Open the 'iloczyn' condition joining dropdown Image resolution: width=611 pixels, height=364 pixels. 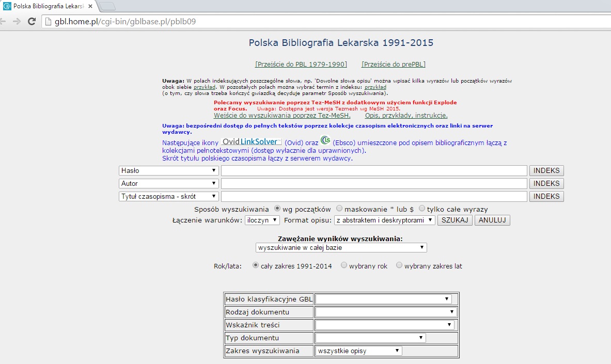pos(262,220)
